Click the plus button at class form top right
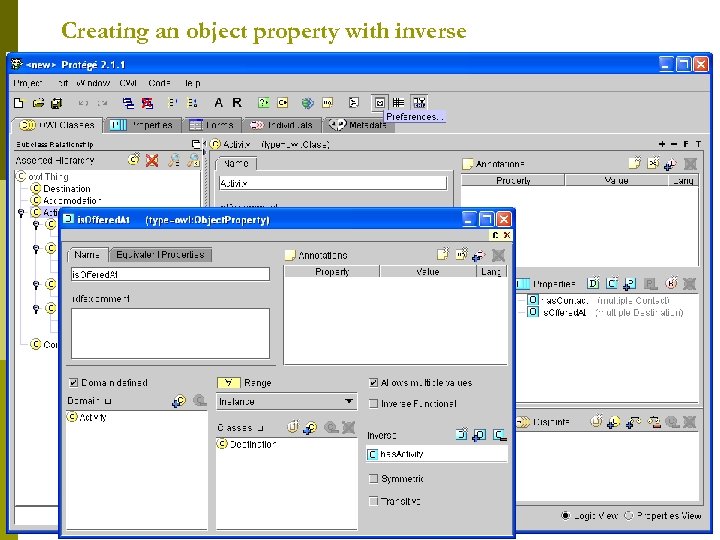Screen dimensions: 720x540 662,144
